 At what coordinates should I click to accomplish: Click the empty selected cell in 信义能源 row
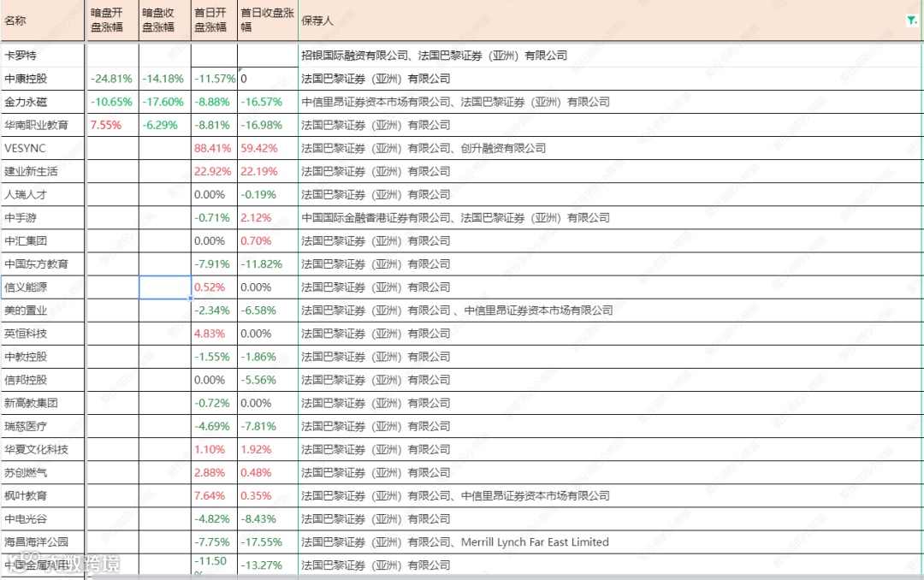tap(165, 287)
